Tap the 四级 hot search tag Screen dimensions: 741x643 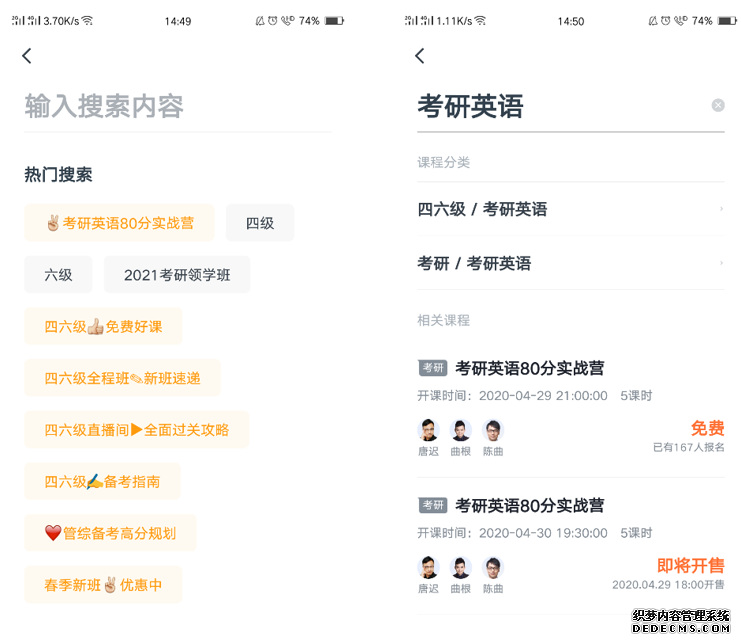[260, 223]
